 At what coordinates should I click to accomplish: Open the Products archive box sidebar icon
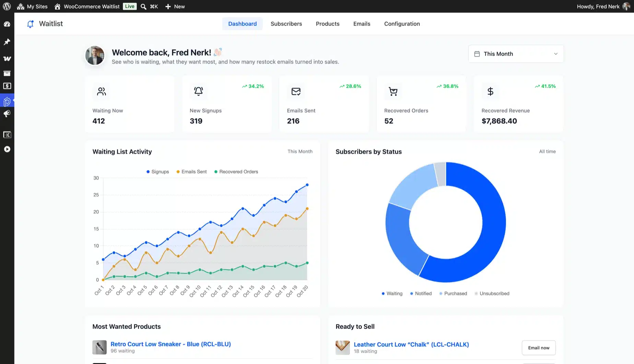[x=7, y=73]
